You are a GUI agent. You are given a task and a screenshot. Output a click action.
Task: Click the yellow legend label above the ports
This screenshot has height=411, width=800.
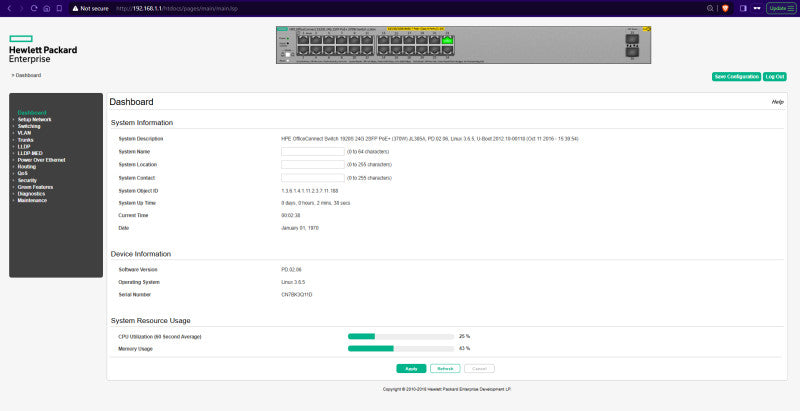(x=416, y=29)
